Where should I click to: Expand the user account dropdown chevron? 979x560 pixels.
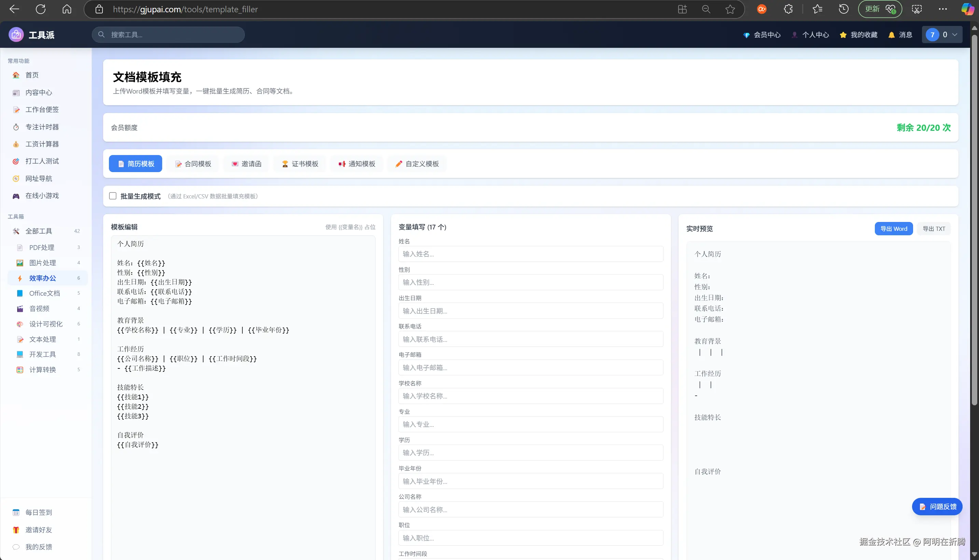[955, 34]
